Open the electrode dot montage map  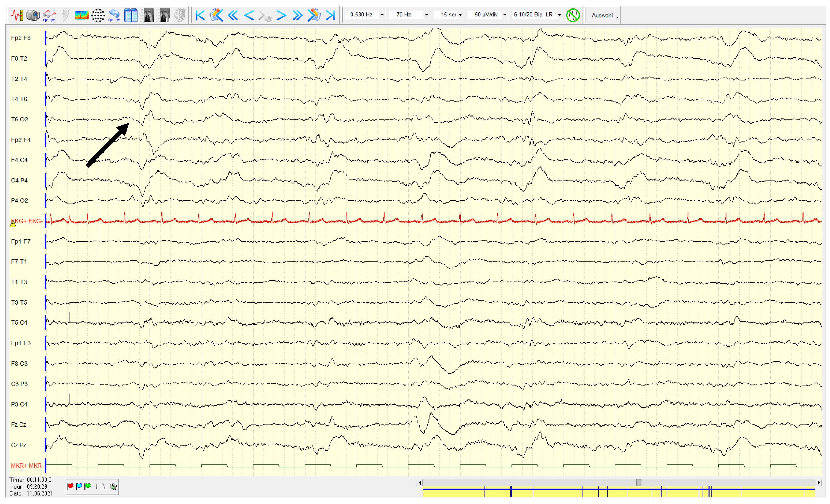pos(98,15)
